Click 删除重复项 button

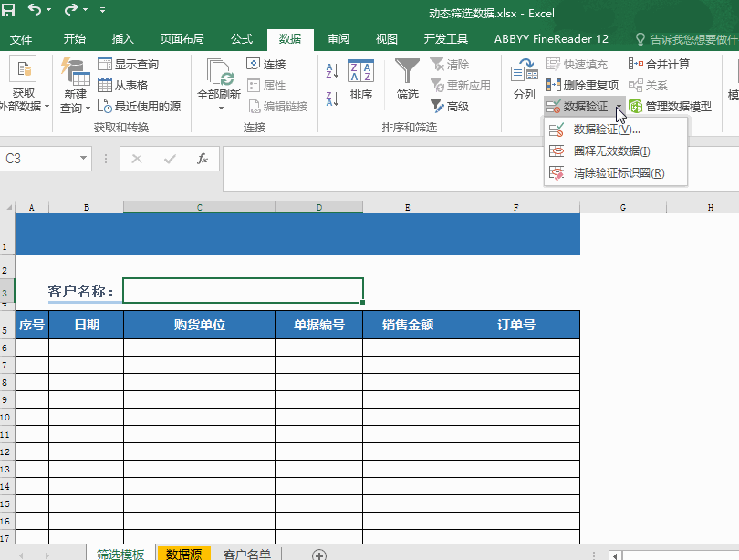pos(582,85)
